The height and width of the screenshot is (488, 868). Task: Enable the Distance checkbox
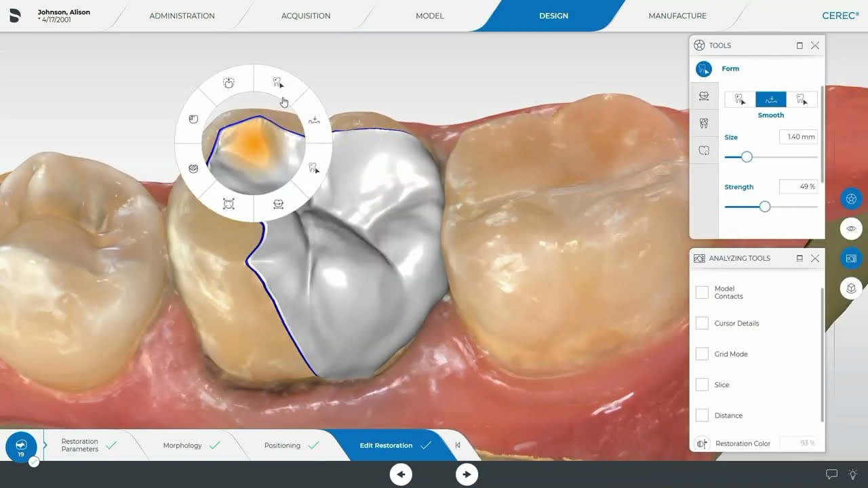coord(702,415)
